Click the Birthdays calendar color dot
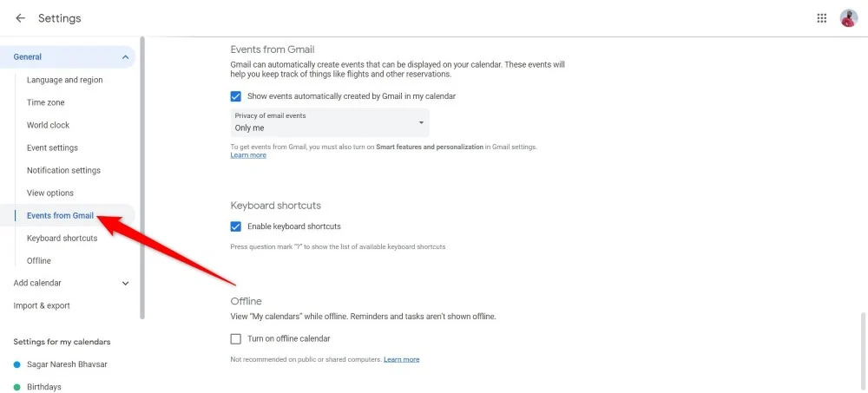868x393 pixels. (17, 387)
